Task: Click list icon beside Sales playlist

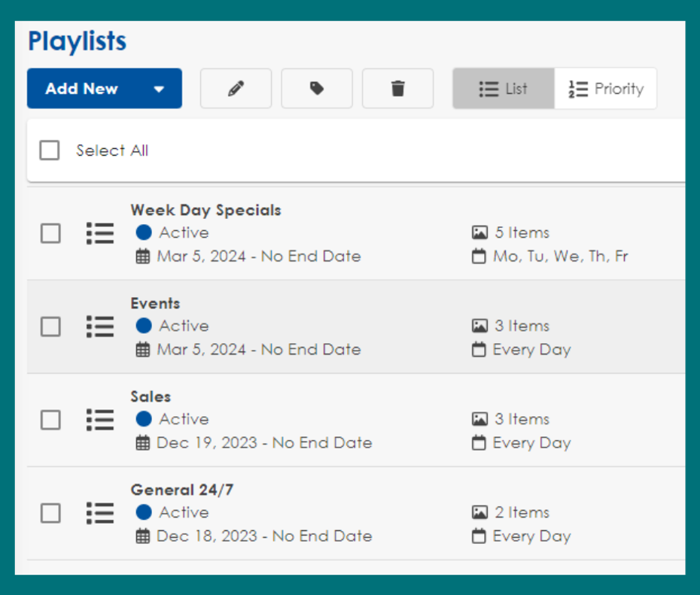Action: [x=100, y=420]
